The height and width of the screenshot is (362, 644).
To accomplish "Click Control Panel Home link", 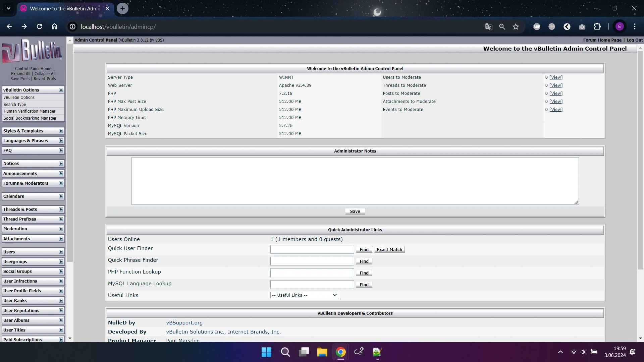I will click(33, 68).
